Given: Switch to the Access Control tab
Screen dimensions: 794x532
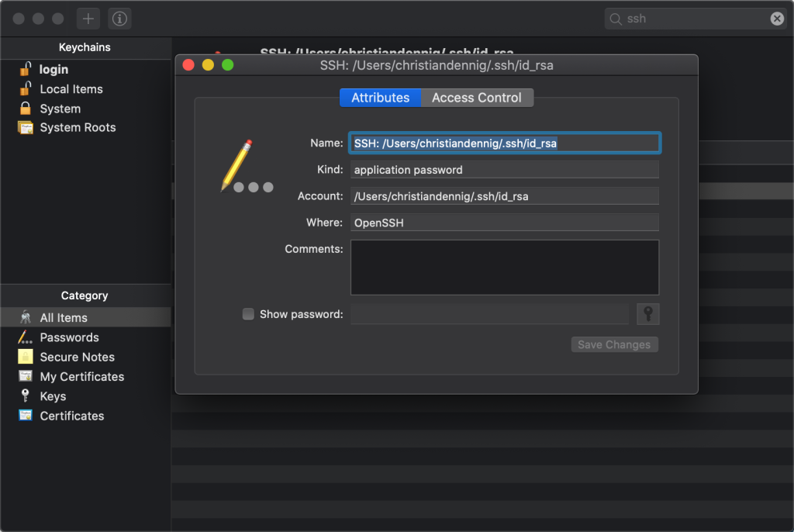Looking at the screenshot, I should click(477, 98).
